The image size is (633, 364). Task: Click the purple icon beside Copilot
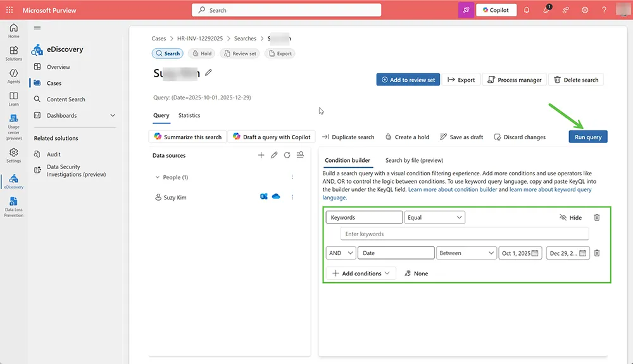click(x=466, y=10)
